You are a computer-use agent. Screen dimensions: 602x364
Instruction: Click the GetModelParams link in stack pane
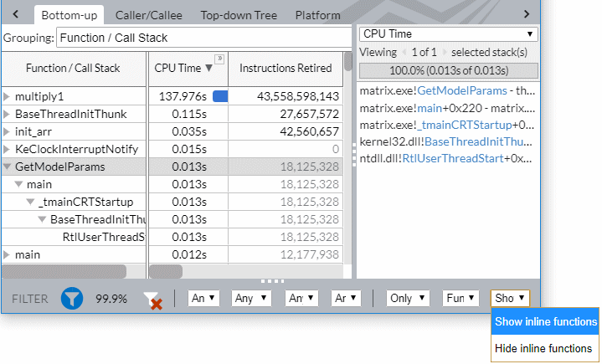[x=461, y=90]
